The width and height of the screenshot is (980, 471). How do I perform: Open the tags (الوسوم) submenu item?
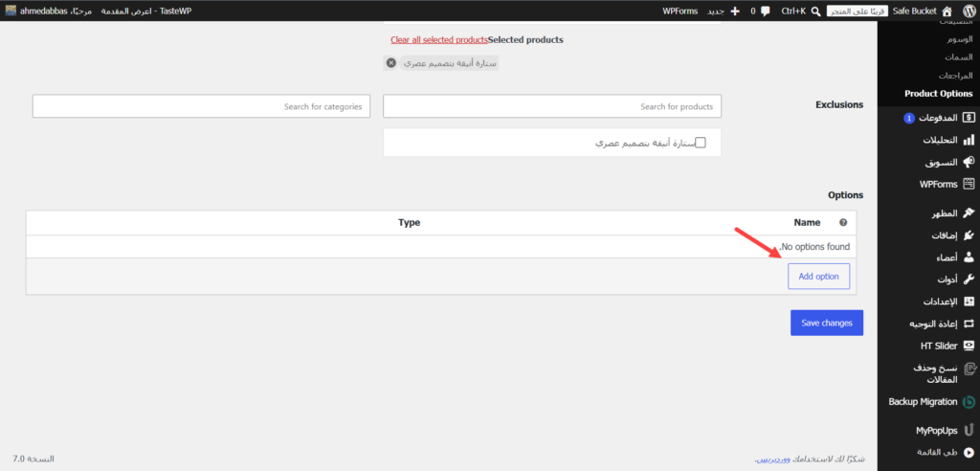[x=959, y=39]
